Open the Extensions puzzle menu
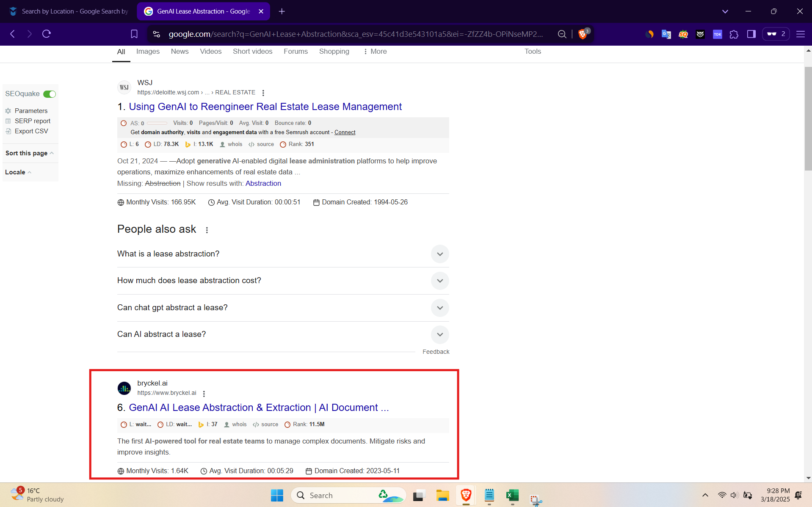 734,34
